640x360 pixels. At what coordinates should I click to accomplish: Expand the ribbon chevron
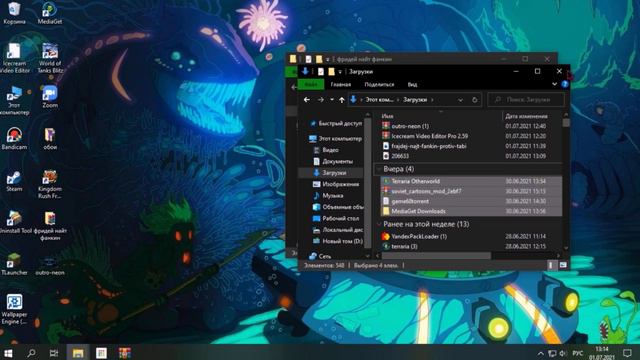point(554,84)
